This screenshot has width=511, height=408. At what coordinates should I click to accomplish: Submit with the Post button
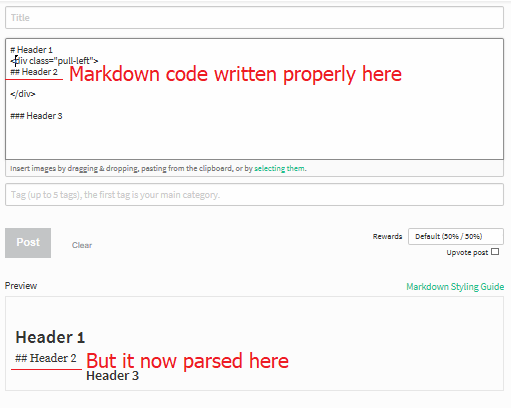[x=28, y=243]
